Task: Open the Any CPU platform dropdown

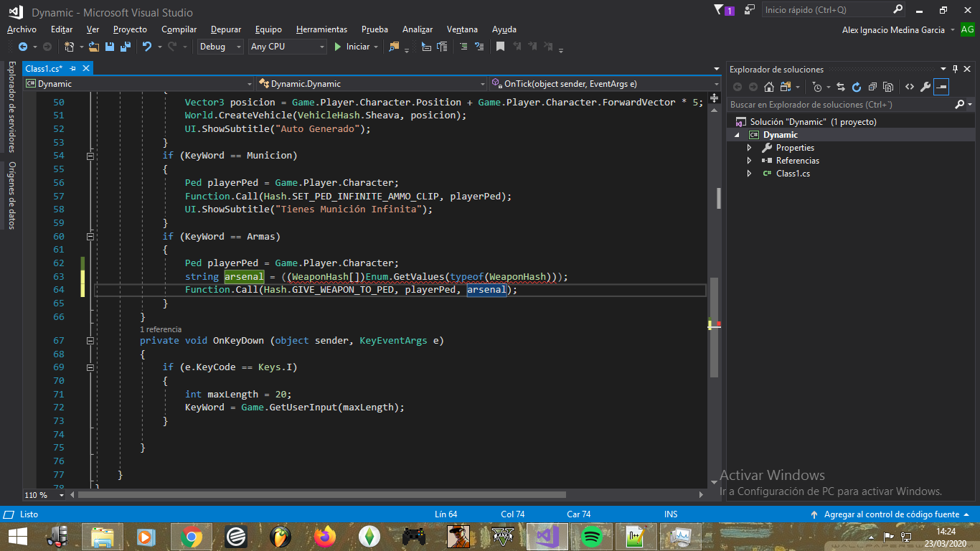Action: [x=287, y=47]
